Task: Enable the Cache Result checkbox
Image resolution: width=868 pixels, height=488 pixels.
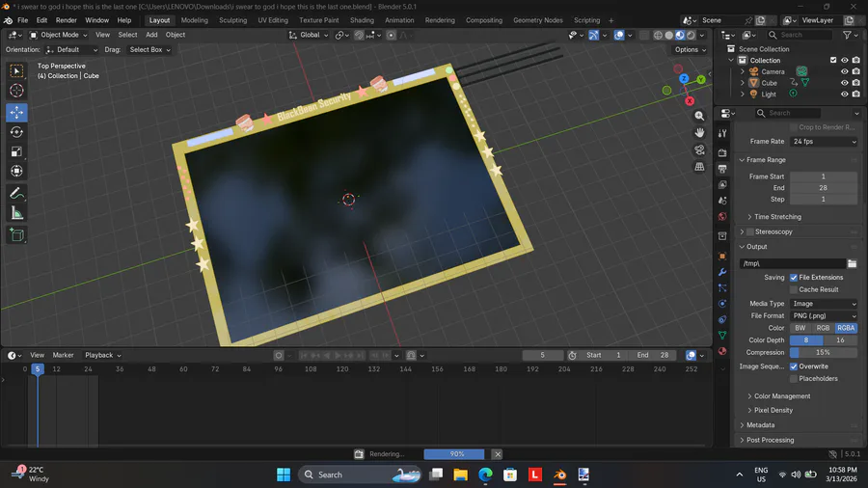Action: pos(794,289)
